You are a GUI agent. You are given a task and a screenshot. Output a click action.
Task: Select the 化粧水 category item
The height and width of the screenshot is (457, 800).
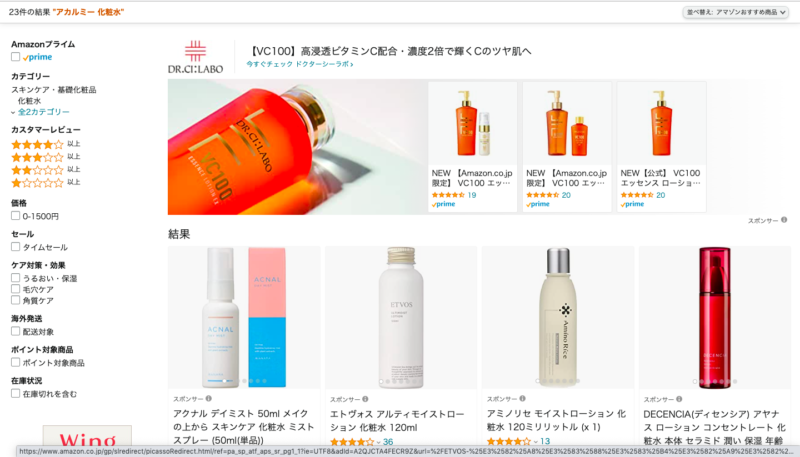coord(29,101)
